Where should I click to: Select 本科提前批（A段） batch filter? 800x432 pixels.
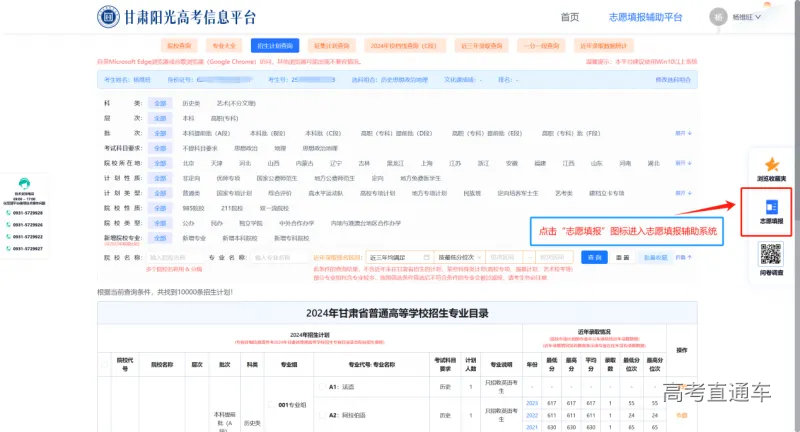[206, 133]
